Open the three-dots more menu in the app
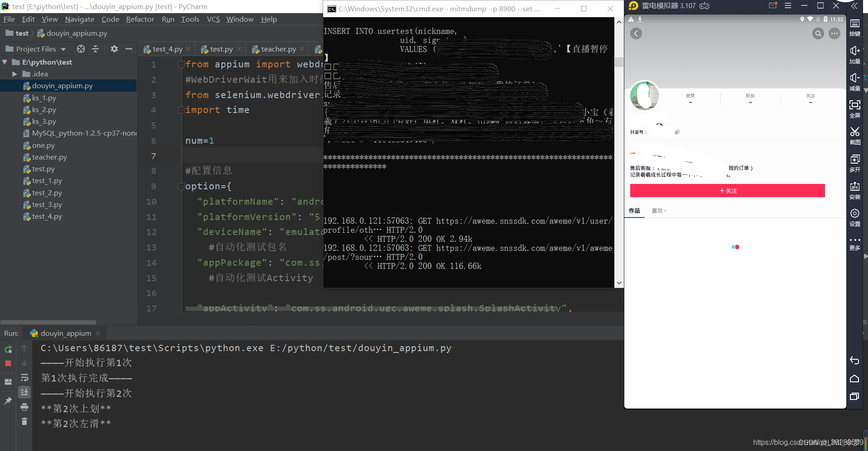 coord(835,33)
